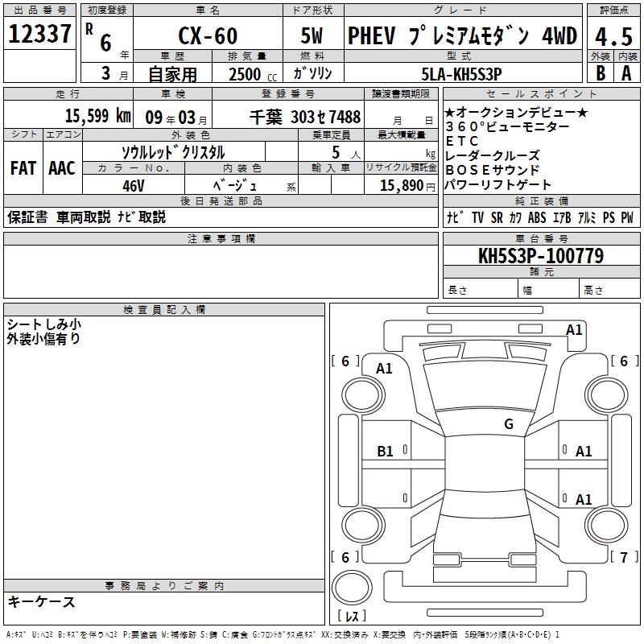
Task: Select registration number 千葉 303 せ 7488
Action: [x=305, y=118]
